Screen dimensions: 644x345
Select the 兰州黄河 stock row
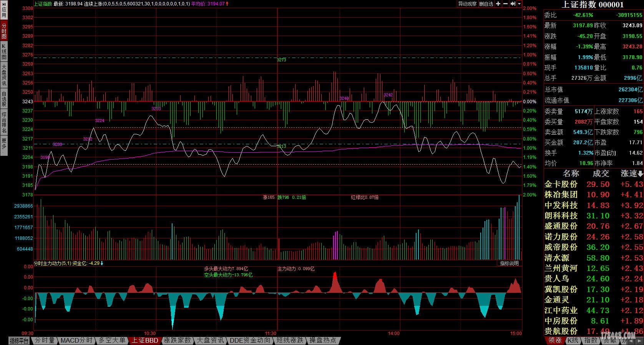pos(594,268)
